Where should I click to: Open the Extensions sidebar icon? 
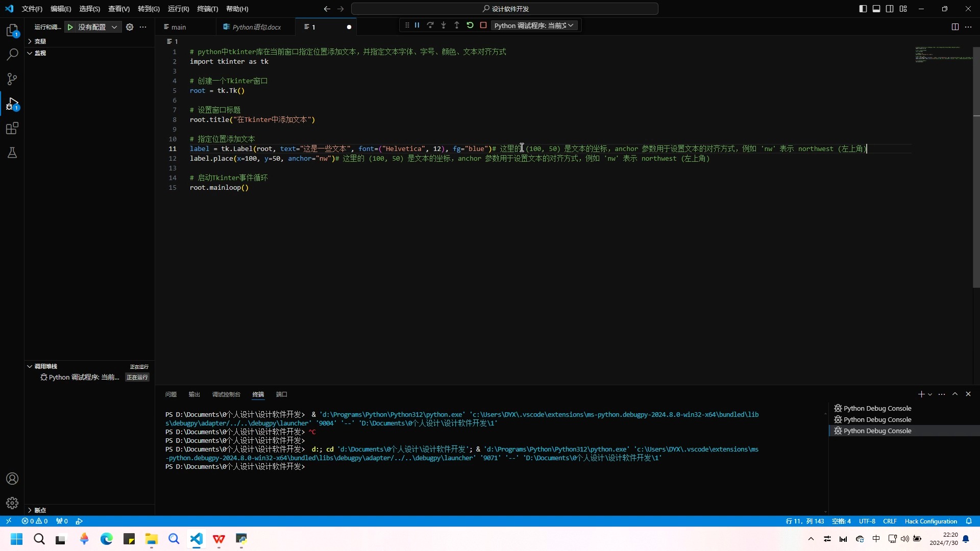tap(12, 128)
